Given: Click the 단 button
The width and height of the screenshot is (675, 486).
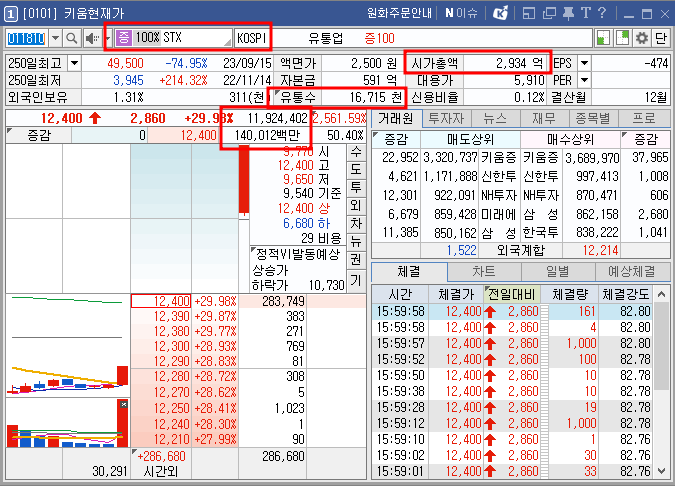Looking at the screenshot, I should click(661, 38).
